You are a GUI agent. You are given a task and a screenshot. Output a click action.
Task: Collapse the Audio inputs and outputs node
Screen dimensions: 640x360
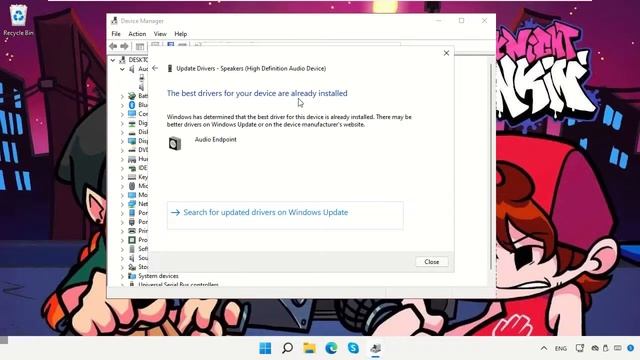point(122,69)
